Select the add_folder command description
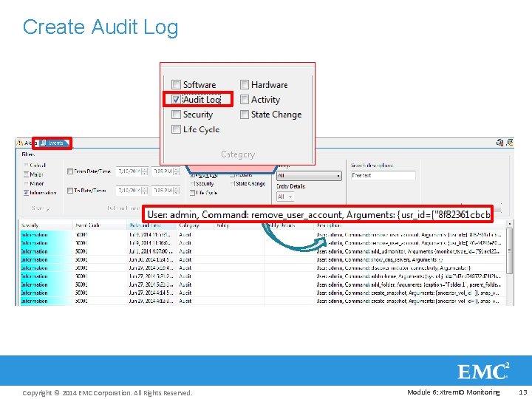 pyautogui.click(x=409, y=284)
